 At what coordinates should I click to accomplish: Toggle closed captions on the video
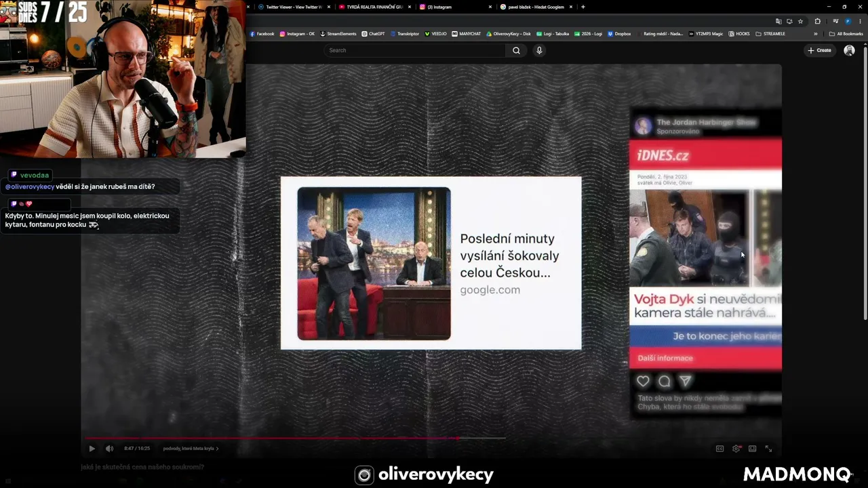point(720,449)
